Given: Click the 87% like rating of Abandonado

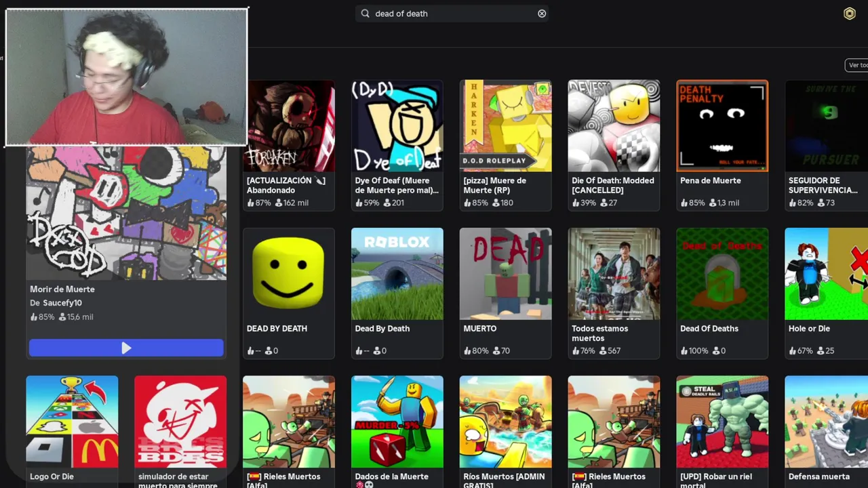Looking at the screenshot, I should [258, 203].
